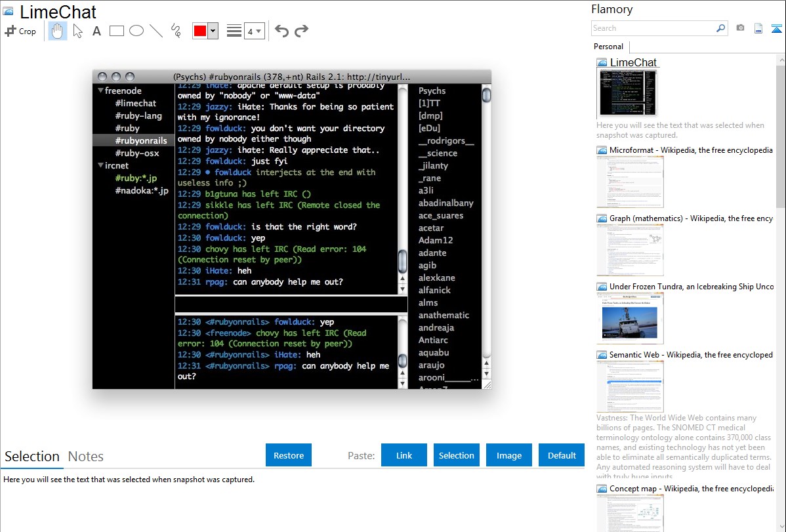Click the document page icon in Flamory
This screenshot has width=786, height=532.
[x=758, y=28]
